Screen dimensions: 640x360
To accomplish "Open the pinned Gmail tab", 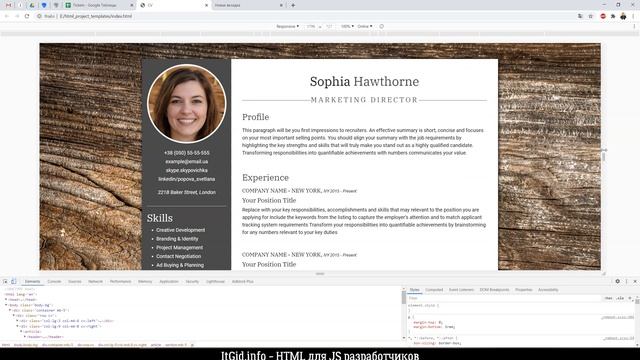I will pos(8,5).
